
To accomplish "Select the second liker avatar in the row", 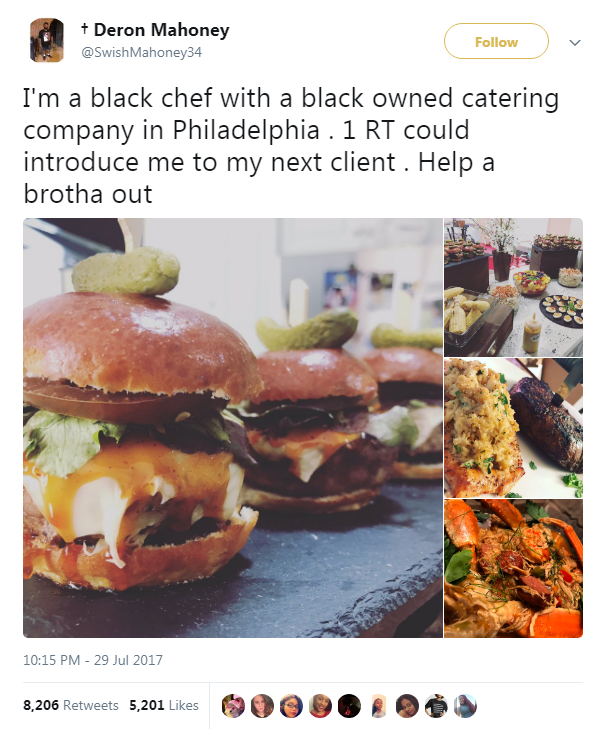I will pos(262,706).
